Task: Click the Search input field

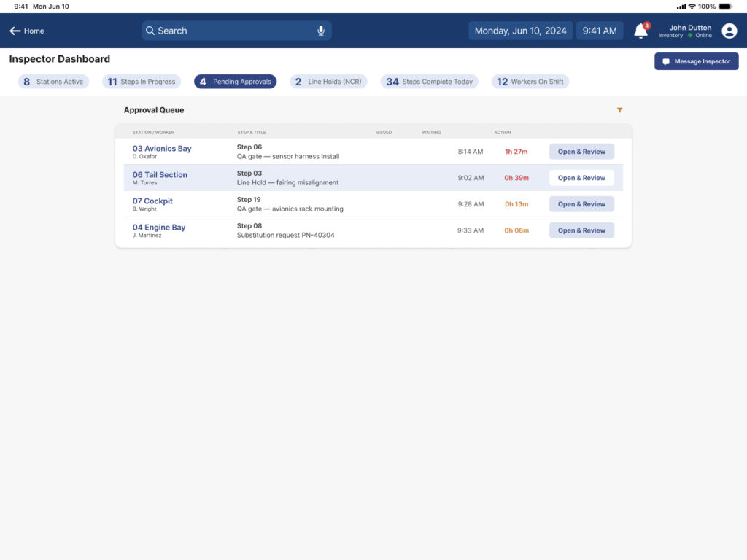Action: [236, 31]
